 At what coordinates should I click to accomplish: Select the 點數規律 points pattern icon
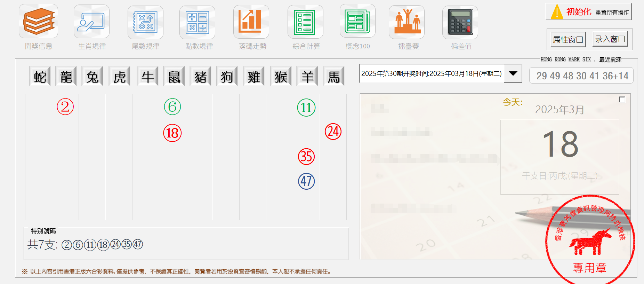(x=197, y=22)
